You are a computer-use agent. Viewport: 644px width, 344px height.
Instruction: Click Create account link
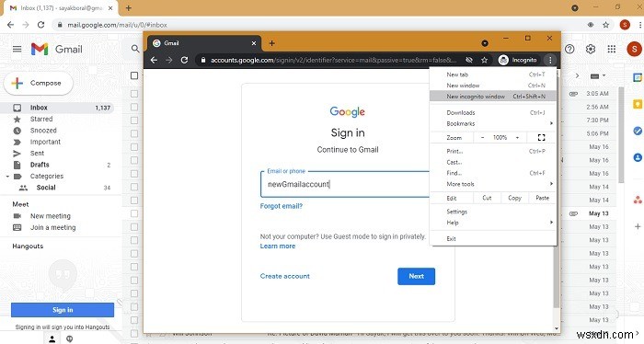[x=285, y=276]
